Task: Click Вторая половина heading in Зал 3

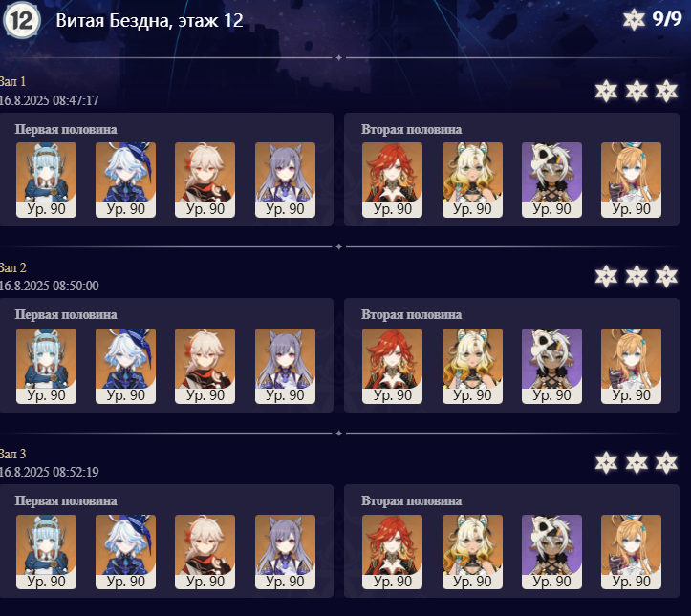Action: click(412, 500)
